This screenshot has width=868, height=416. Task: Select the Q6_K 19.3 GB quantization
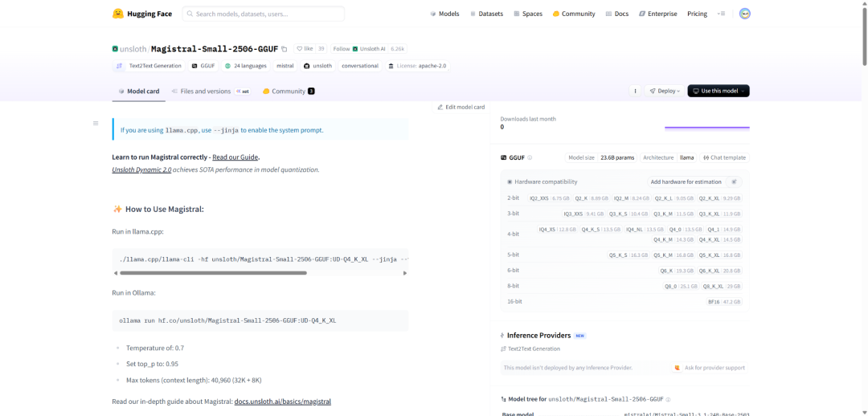[x=677, y=271]
